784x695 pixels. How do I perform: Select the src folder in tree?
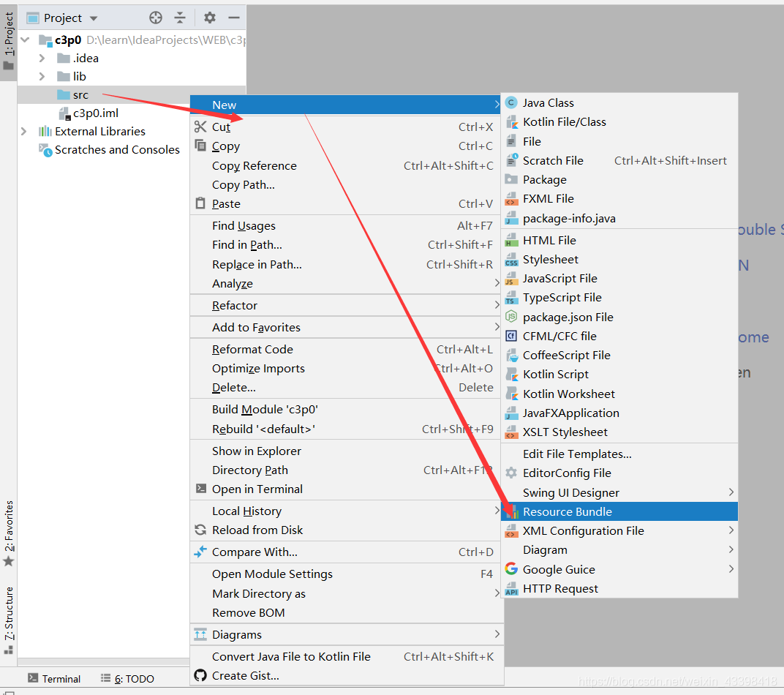(132, 95)
